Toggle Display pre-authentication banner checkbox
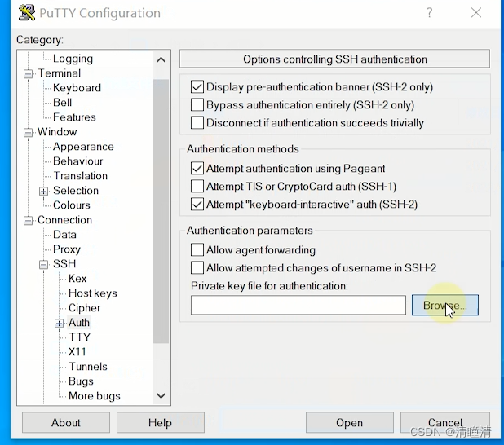 (x=197, y=86)
